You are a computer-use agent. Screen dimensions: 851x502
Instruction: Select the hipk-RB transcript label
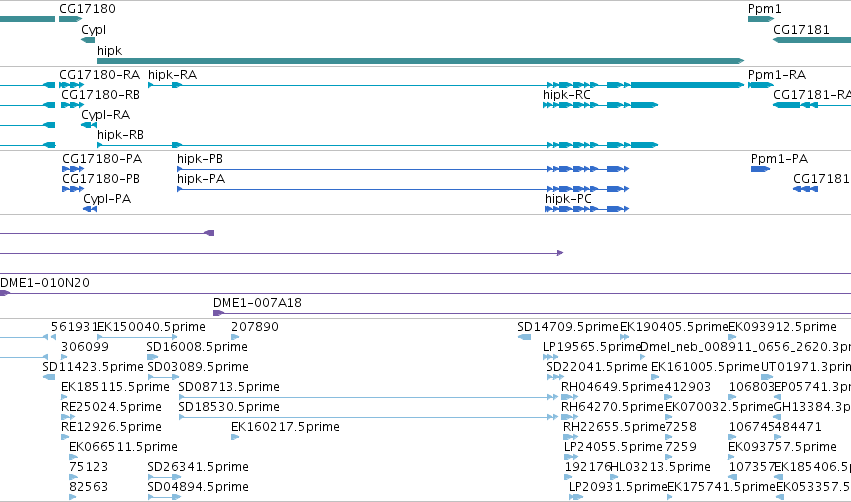tap(120, 135)
